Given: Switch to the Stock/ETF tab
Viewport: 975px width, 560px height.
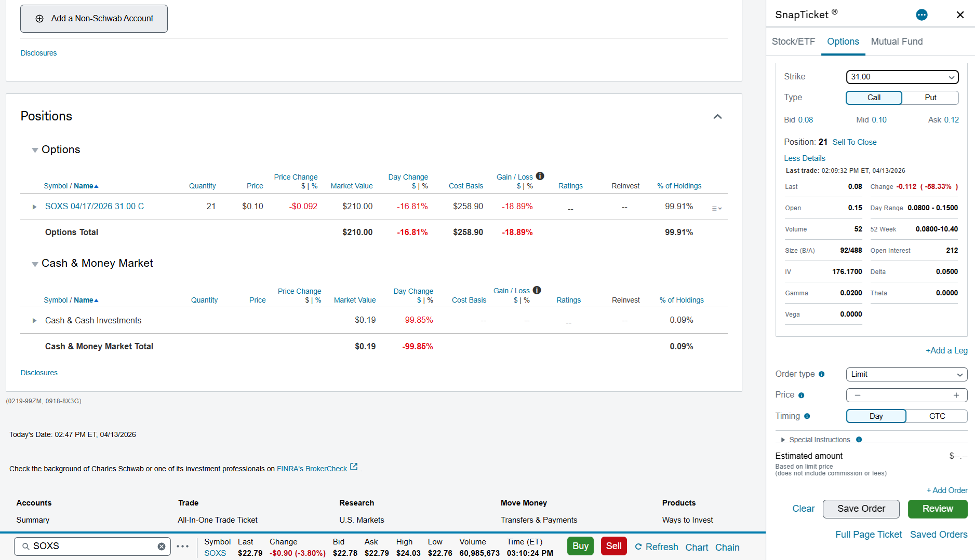Looking at the screenshot, I should [x=793, y=42].
